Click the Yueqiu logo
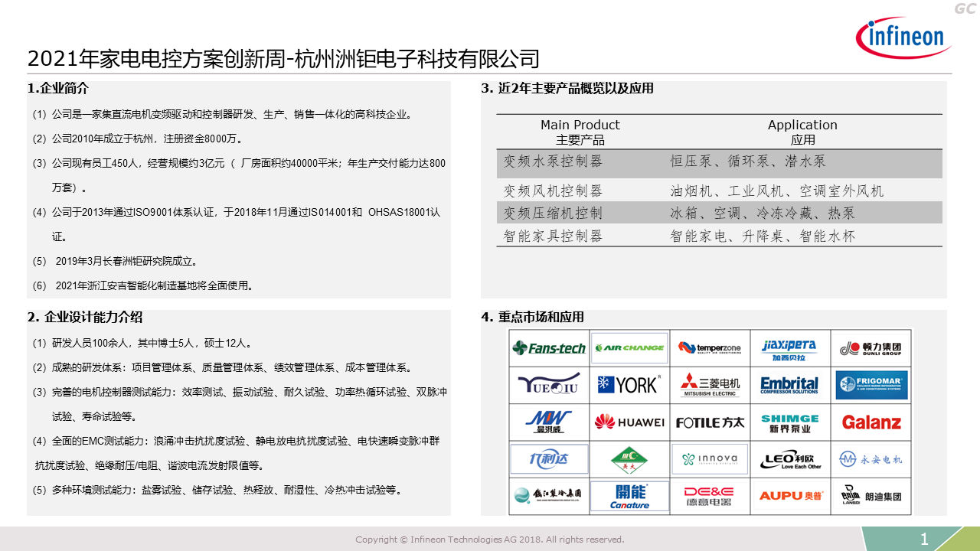 click(x=550, y=385)
